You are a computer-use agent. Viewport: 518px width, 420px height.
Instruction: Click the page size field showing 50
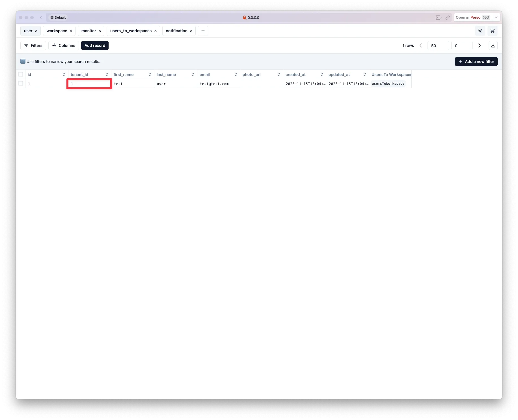[438, 45]
